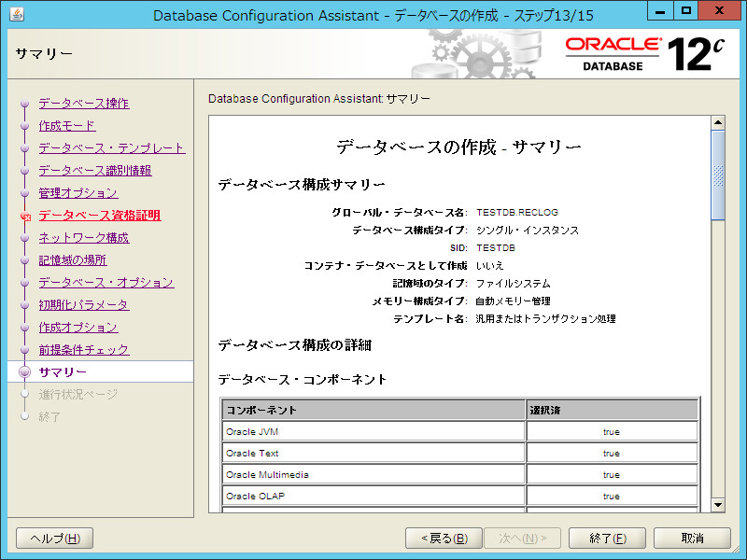Viewport: 747px width, 560px height.
Task: Click the error icon beside データベース資格証明
Action: 26,217
